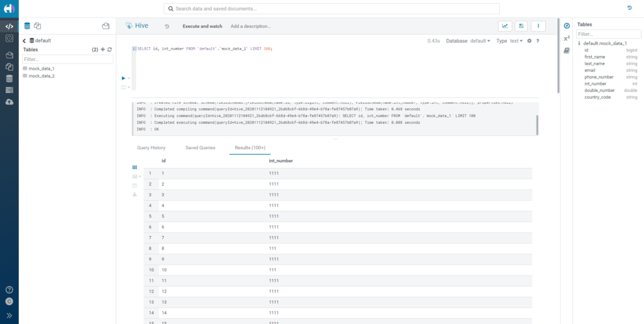Select the results grid view icon
Screen dimensions: 644x324
tap(135, 167)
